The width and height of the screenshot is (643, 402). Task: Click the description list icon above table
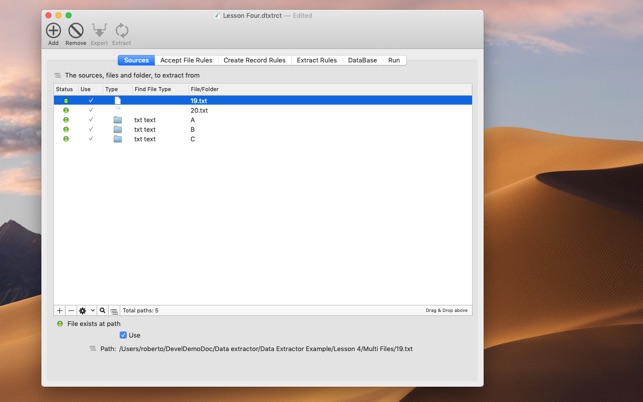pos(58,75)
